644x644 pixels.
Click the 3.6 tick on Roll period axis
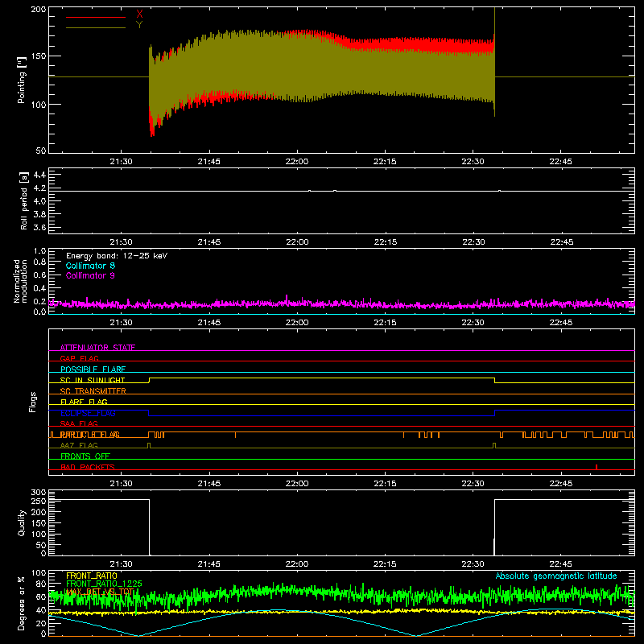point(39,227)
